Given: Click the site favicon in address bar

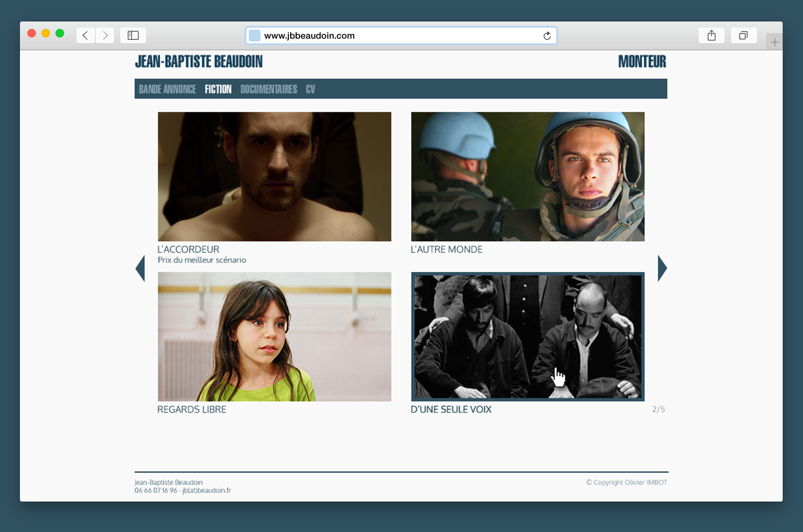Looking at the screenshot, I should [x=255, y=36].
